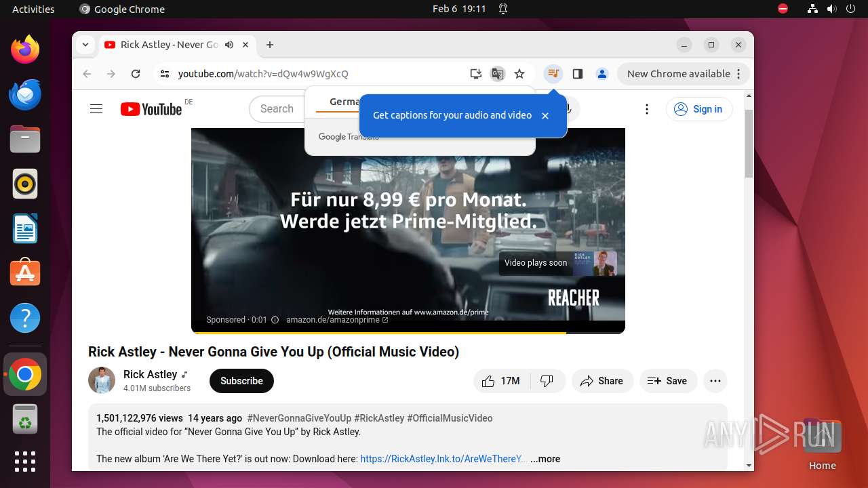
Task: Dislike the video with the thumbs-down button
Action: tap(547, 381)
